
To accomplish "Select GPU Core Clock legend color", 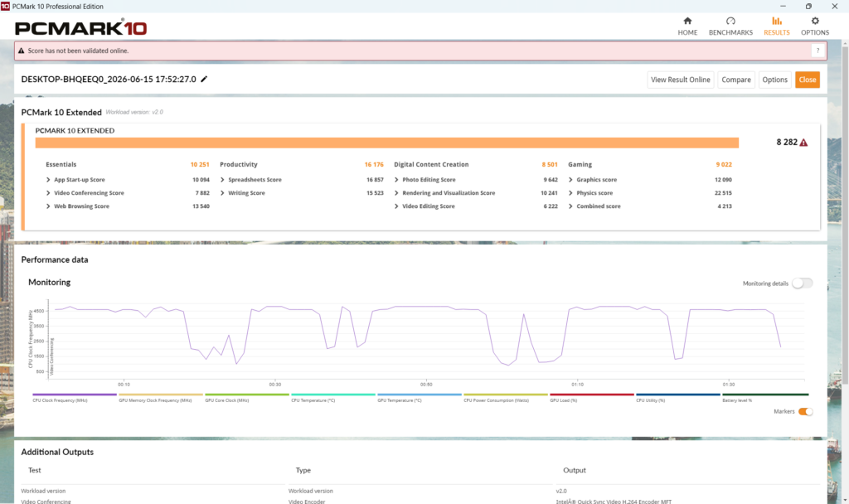I will tap(247, 395).
